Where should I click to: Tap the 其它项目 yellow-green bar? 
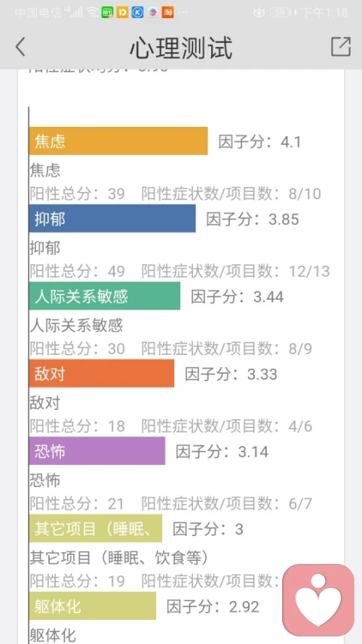coord(95,528)
